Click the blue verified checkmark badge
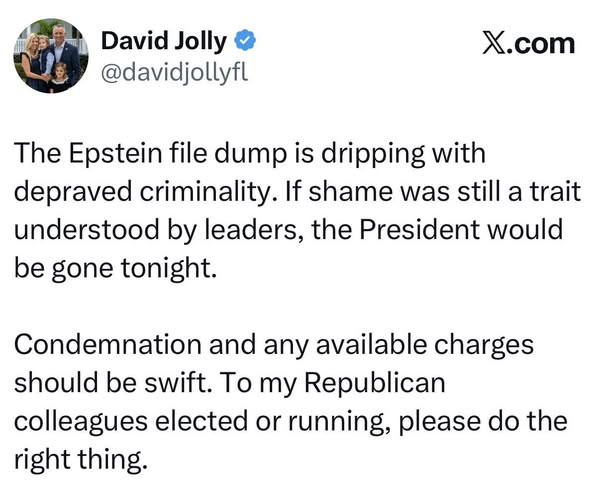600x501 pixels. point(246,41)
